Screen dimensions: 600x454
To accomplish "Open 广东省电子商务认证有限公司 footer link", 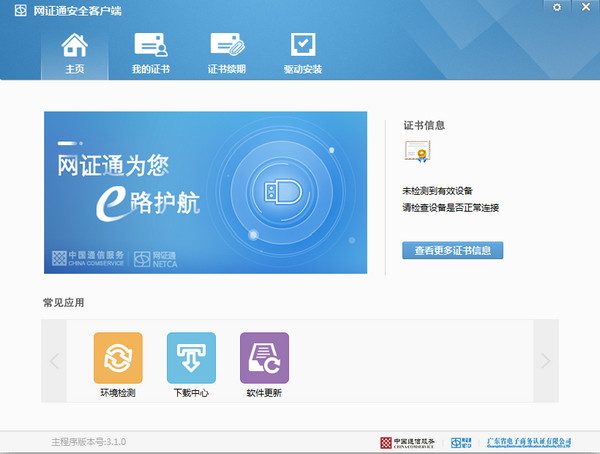I will pos(528,441).
